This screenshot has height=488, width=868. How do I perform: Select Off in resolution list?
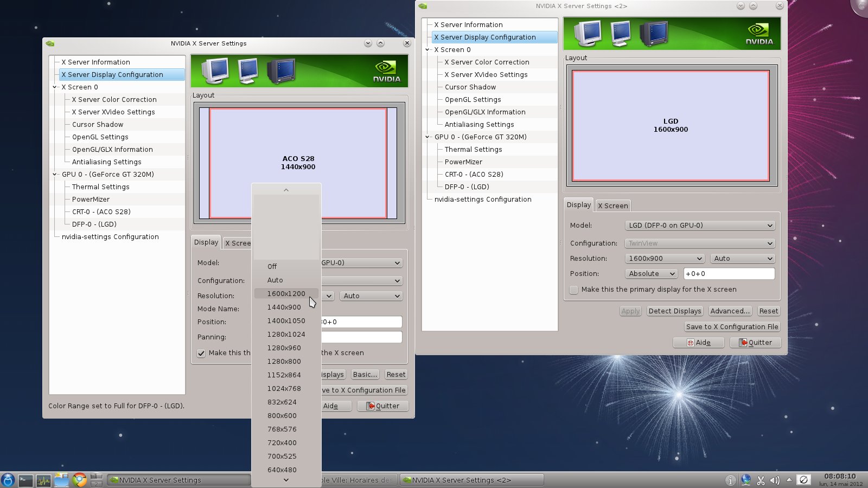[x=286, y=267]
